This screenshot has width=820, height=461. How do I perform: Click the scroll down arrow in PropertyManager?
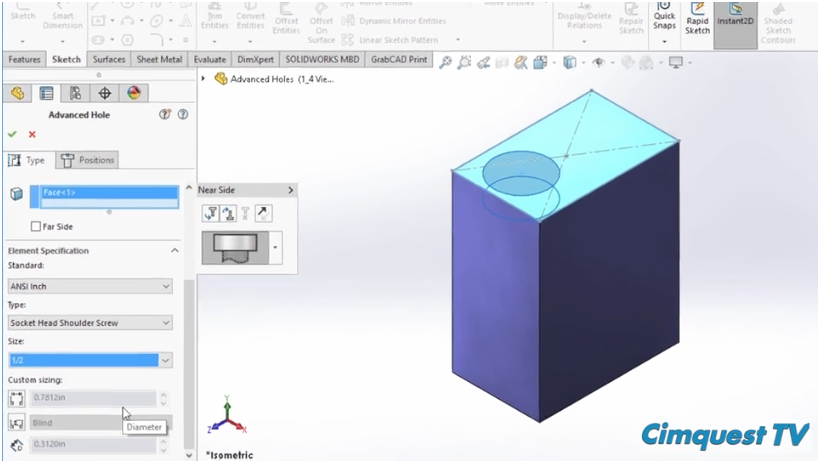(189, 455)
